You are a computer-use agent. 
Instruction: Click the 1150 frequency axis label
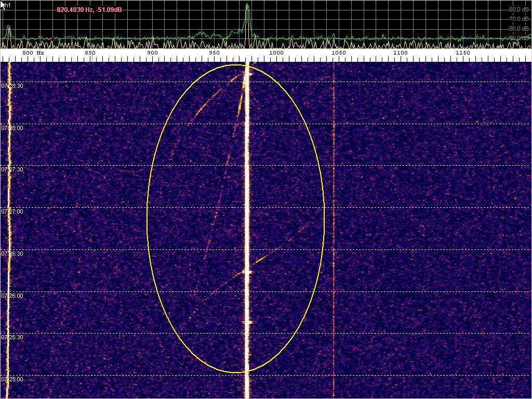tap(462, 53)
